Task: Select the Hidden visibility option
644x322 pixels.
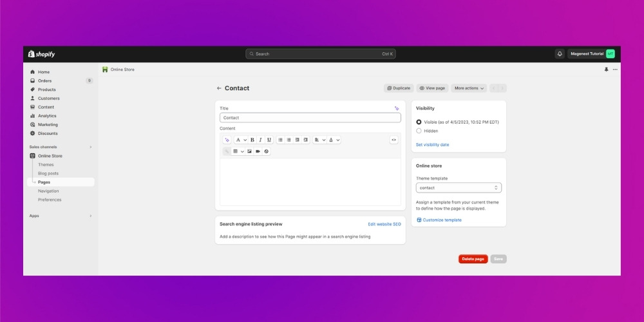Action: tap(419, 131)
